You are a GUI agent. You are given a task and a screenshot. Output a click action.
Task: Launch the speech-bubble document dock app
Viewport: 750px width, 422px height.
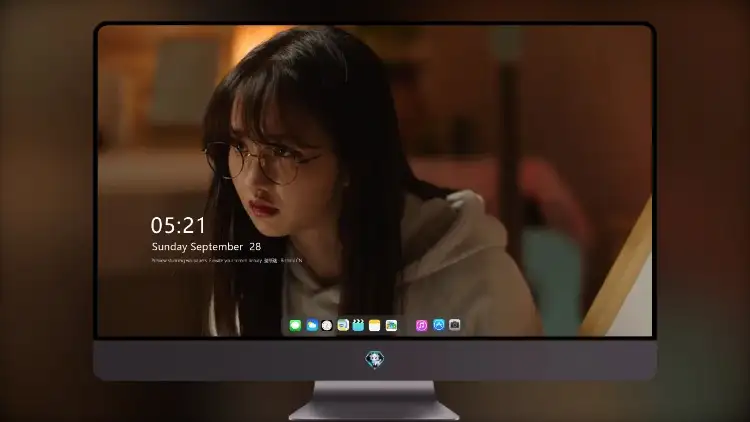(x=343, y=325)
